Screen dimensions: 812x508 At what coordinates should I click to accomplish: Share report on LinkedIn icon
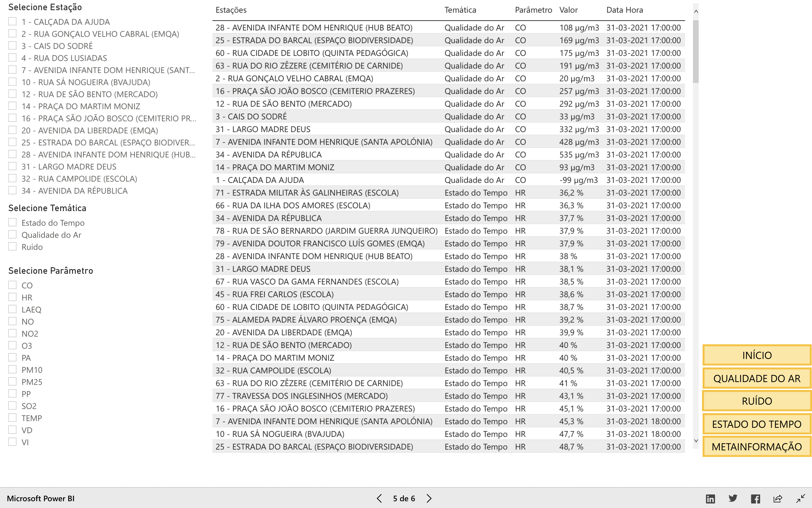710,499
